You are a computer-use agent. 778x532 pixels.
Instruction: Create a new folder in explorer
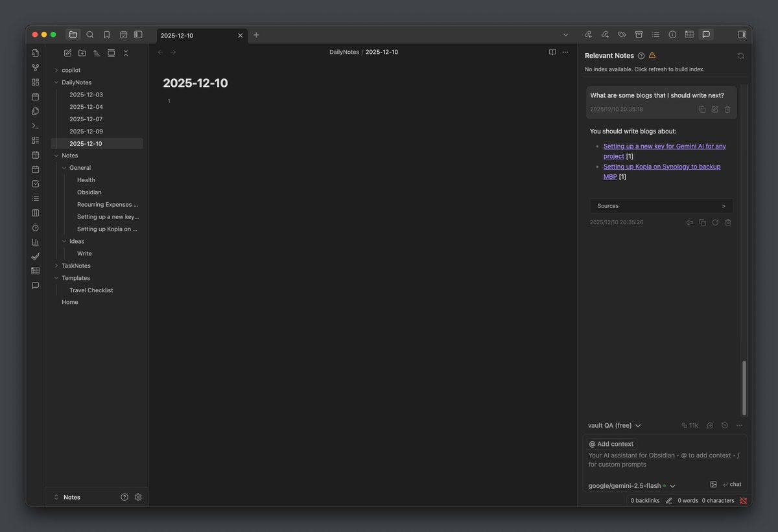(x=82, y=53)
